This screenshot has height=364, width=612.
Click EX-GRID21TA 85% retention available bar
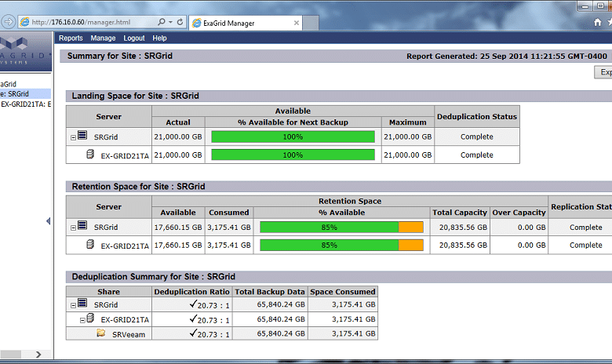coord(341,245)
